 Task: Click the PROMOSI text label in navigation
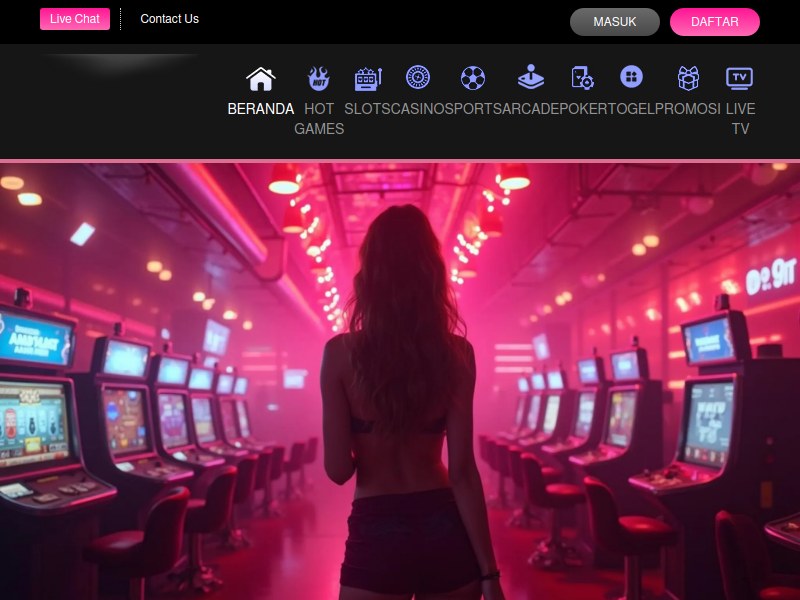point(688,109)
